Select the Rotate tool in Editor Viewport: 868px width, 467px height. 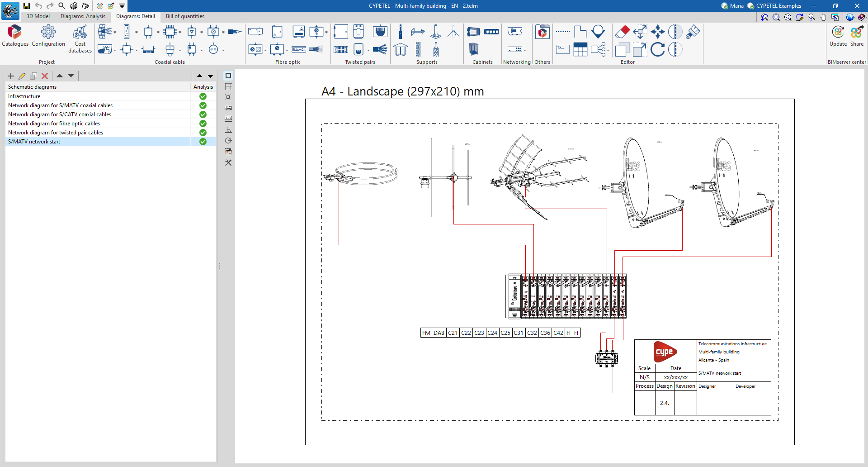coord(657,49)
